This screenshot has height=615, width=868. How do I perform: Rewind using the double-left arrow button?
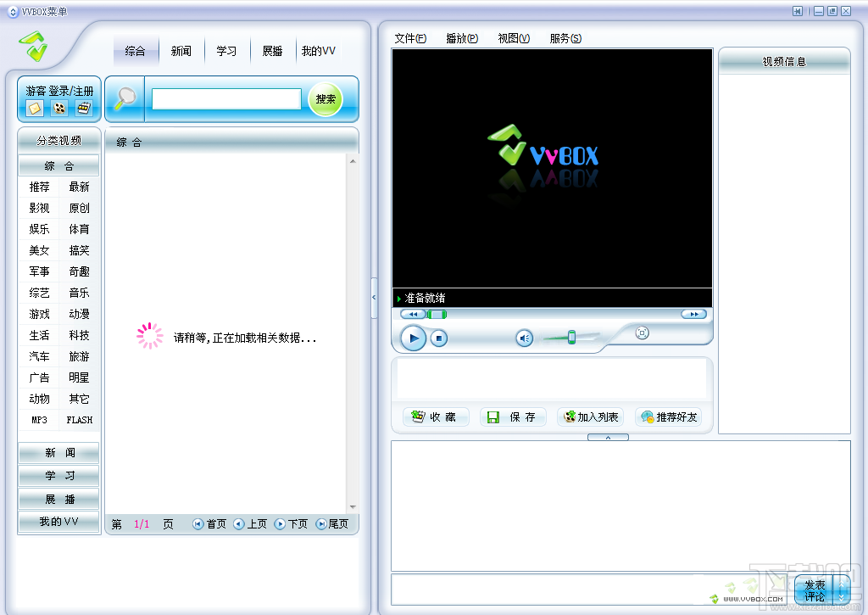[413, 314]
